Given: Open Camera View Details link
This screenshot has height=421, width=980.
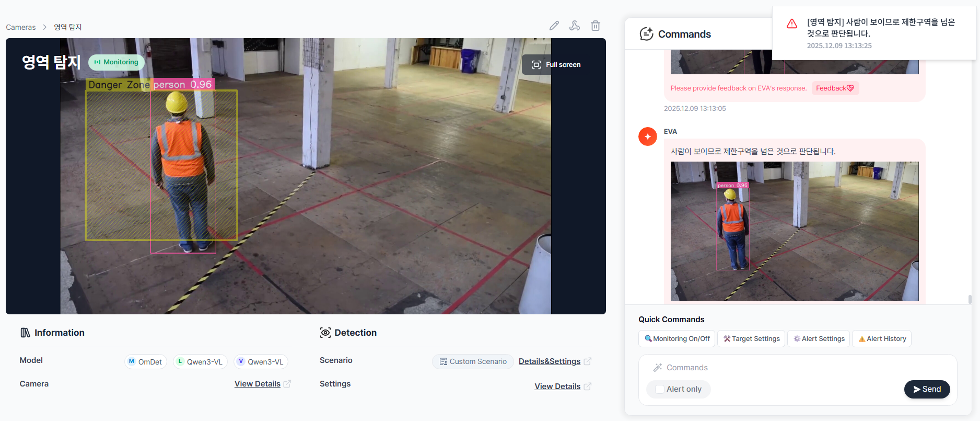Looking at the screenshot, I should [258, 384].
